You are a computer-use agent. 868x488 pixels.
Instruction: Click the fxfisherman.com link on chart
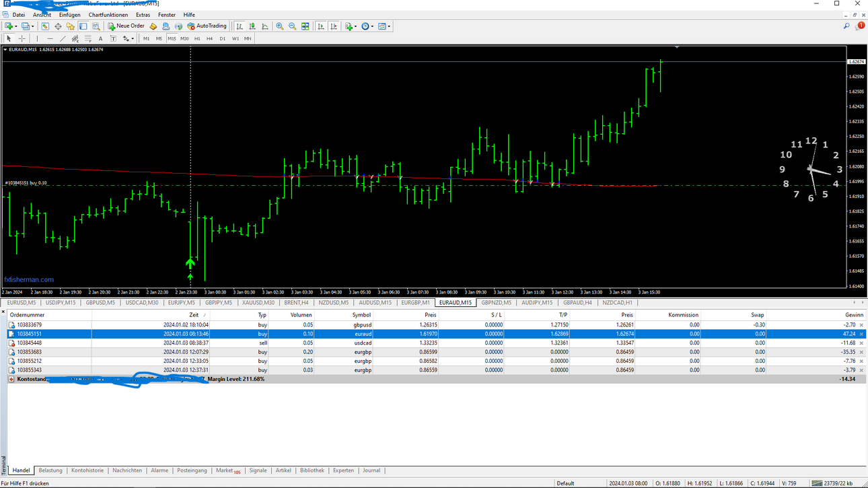(x=29, y=279)
